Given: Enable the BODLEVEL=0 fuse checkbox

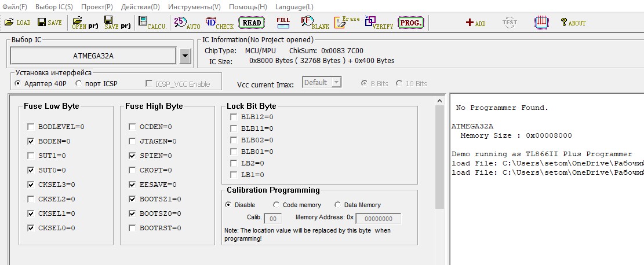Looking at the screenshot, I should (x=31, y=127).
